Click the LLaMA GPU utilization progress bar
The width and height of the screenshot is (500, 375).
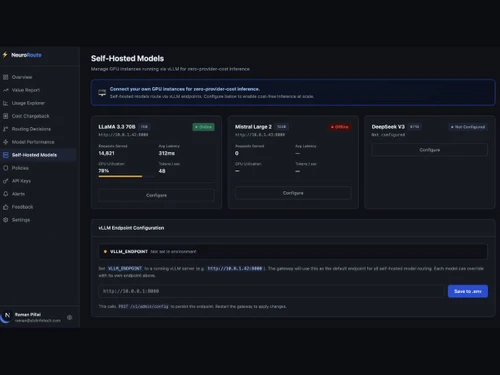coord(126,176)
